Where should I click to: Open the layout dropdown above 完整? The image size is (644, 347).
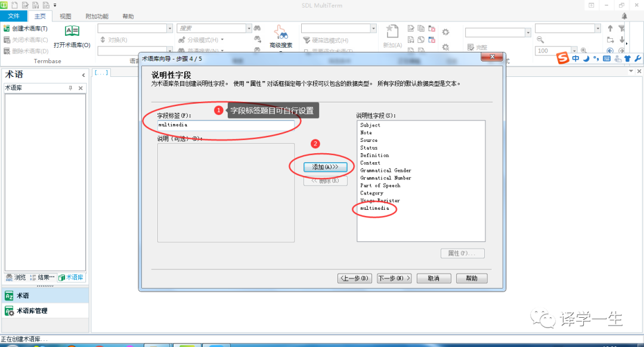pyautogui.click(x=528, y=32)
